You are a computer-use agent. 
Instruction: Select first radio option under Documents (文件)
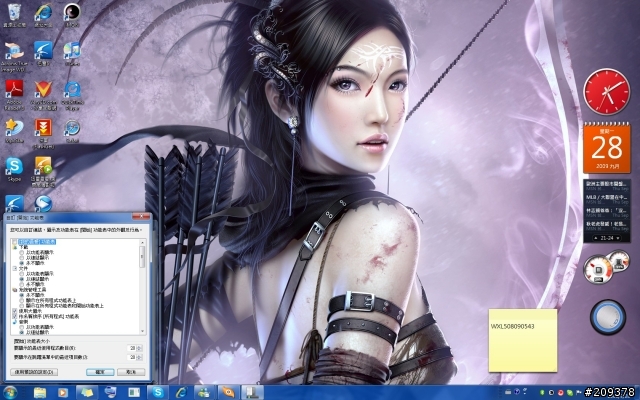[x=21, y=273]
